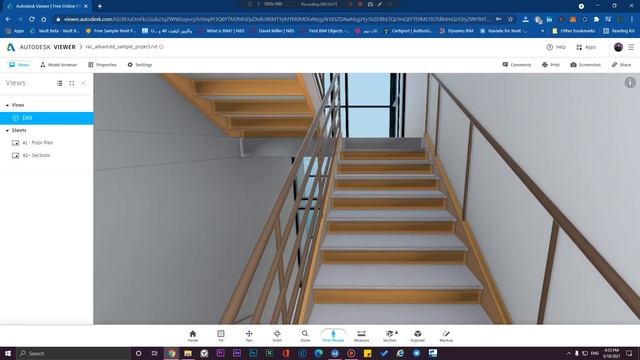
Task: Click the Home view tool
Action: point(193,336)
